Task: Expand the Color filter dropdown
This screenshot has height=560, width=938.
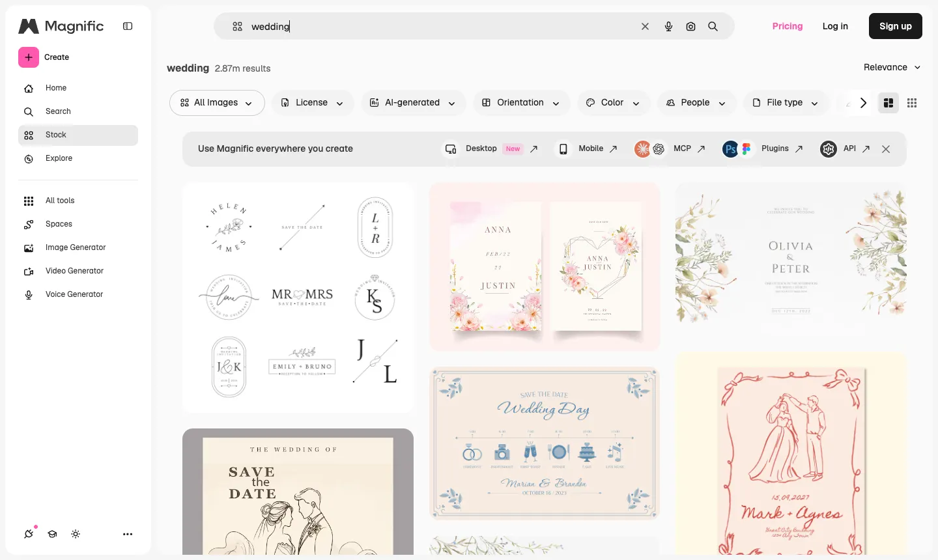Action: coord(613,103)
